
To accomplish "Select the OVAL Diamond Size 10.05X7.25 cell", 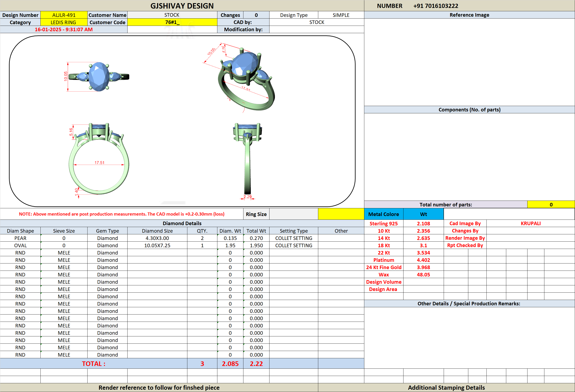I will (157, 245).
